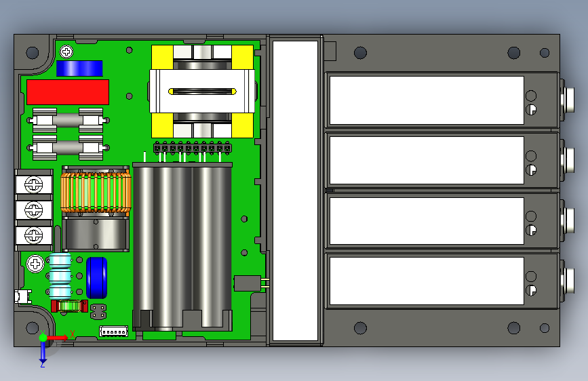
Task: Select the small white connector on the enclosure's left edge
Action: click(23, 296)
